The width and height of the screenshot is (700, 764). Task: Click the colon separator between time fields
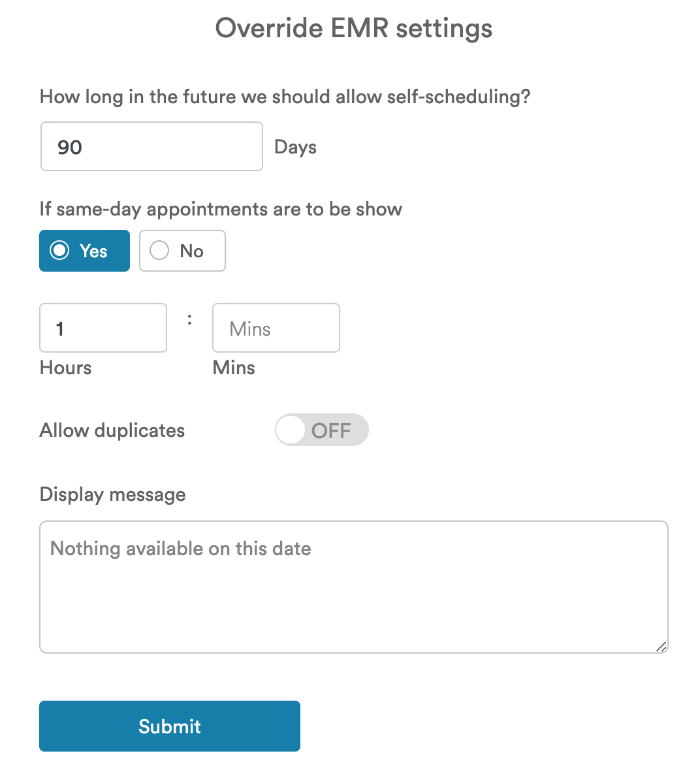click(189, 319)
